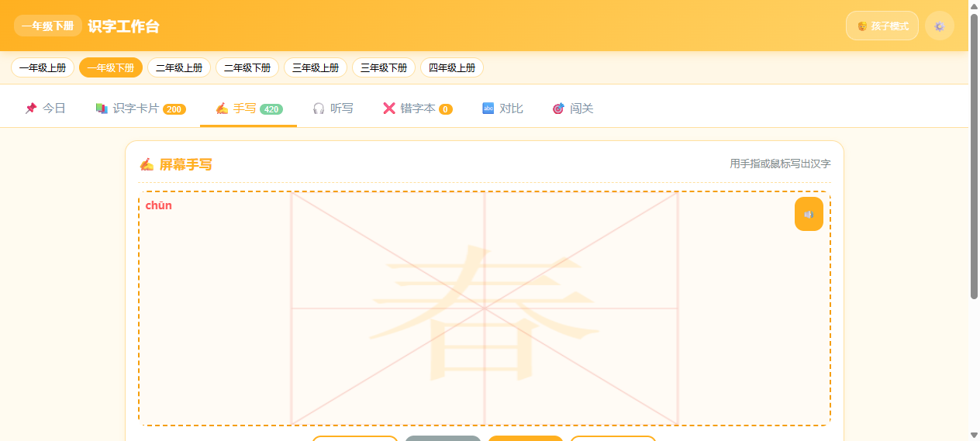This screenshot has width=980, height=441.
Task: Click the 识字工作台 title
Action: pos(123,26)
